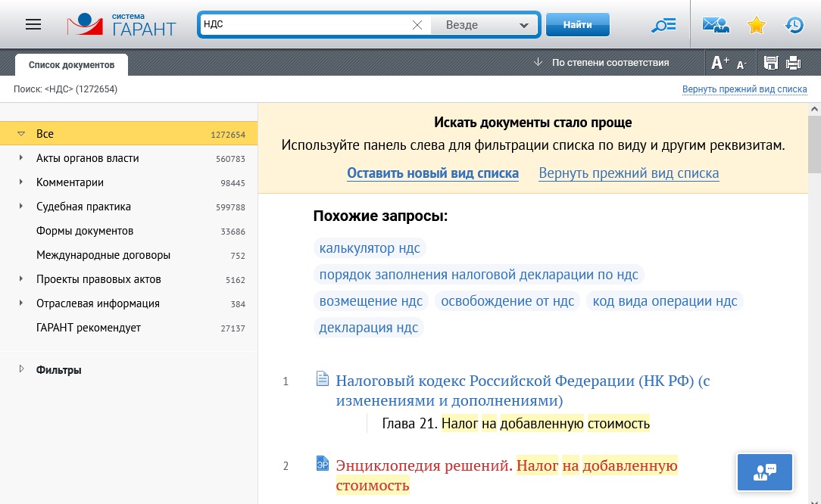Screen dimensions: 821x504
Task: Open the chat support floating button
Action: point(765,472)
